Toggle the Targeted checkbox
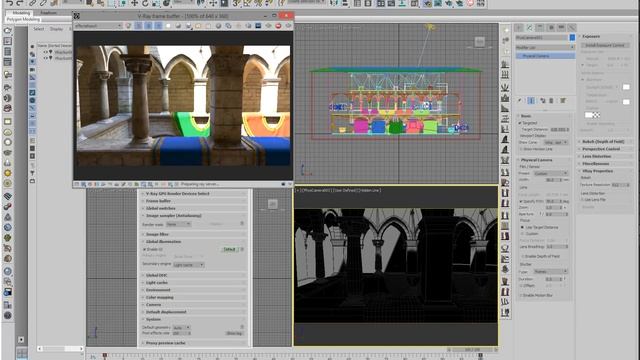This screenshot has height=360, width=640. click(520, 123)
